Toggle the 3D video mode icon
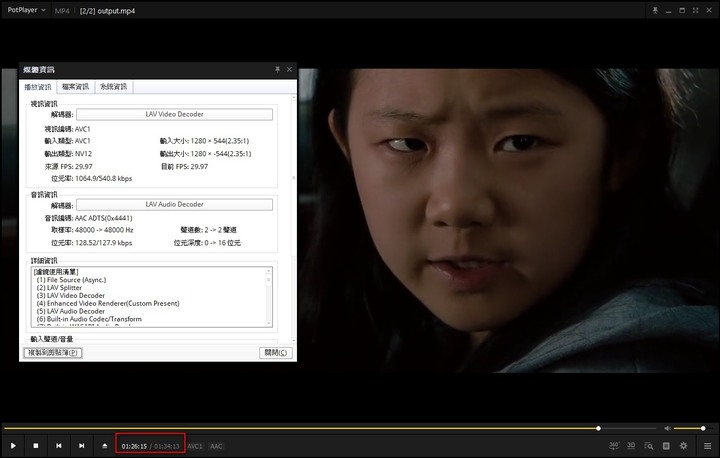This screenshot has width=720, height=458. coord(631,446)
